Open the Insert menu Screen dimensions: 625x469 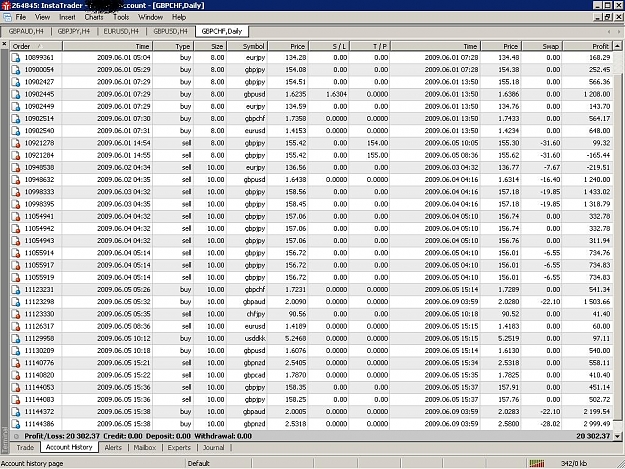pyautogui.click(x=67, y=17)
